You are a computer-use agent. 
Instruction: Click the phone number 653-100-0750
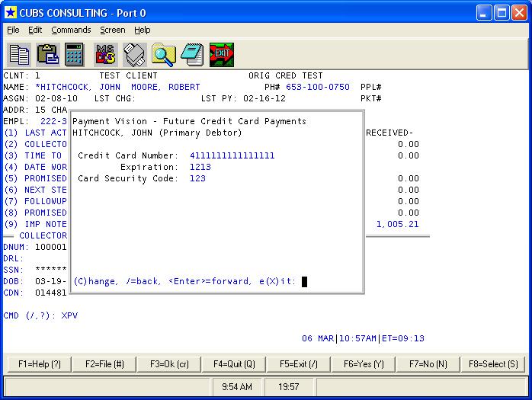(318, 87)
